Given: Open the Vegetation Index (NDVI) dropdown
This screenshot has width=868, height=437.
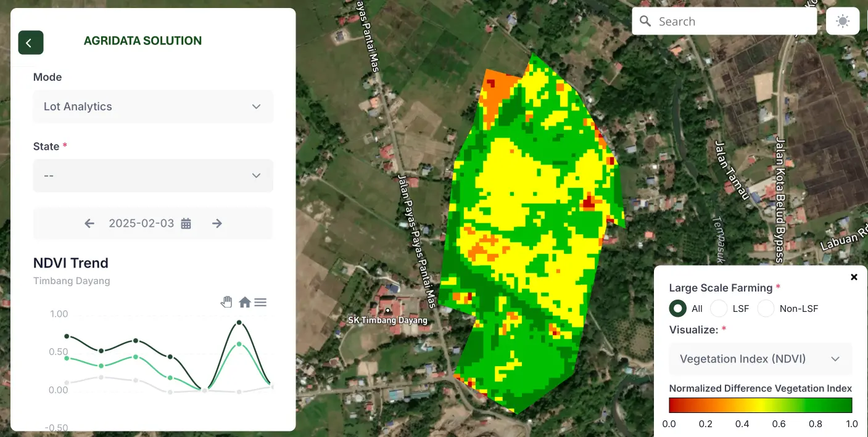Looking at the screenshot, I should (761, 359).
